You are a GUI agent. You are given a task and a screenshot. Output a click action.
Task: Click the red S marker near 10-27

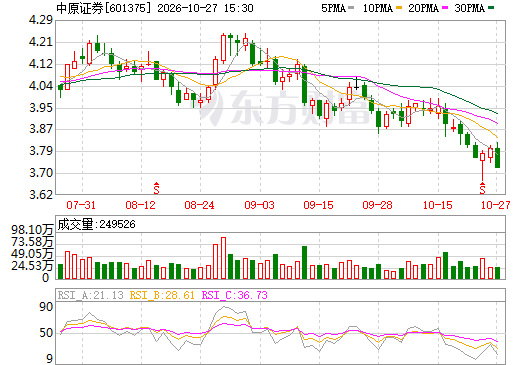(482, 188)
